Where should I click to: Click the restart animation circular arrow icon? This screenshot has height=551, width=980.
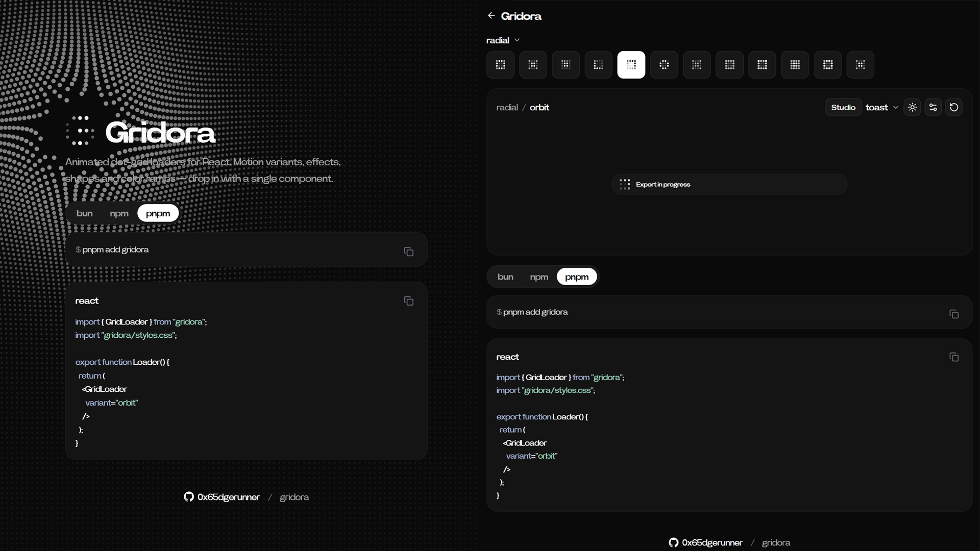pos(954,107)
